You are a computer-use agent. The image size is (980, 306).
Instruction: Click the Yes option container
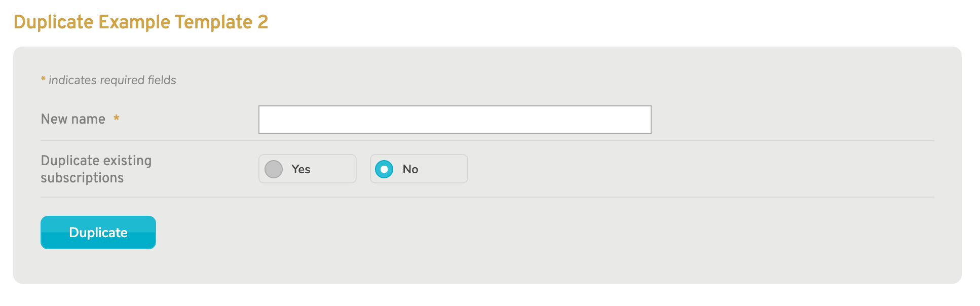pos(307,169)
